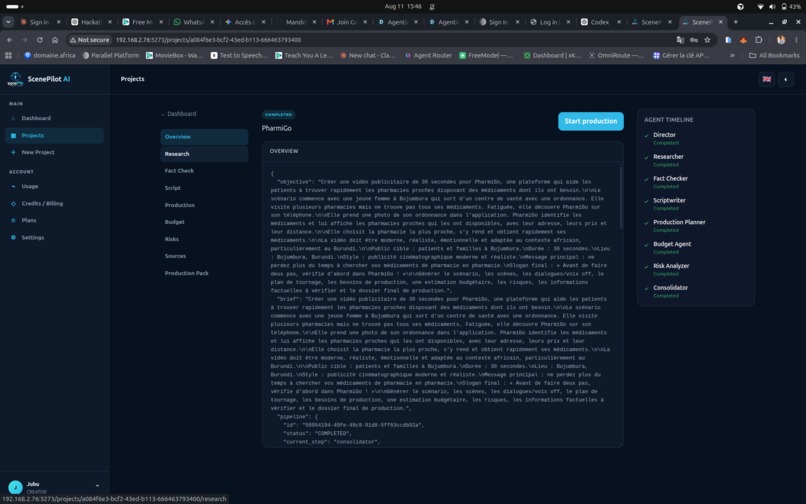The height and width of the screenshot is (504, 806).
Task: Open the Usage page
Action: pos(30,187)
